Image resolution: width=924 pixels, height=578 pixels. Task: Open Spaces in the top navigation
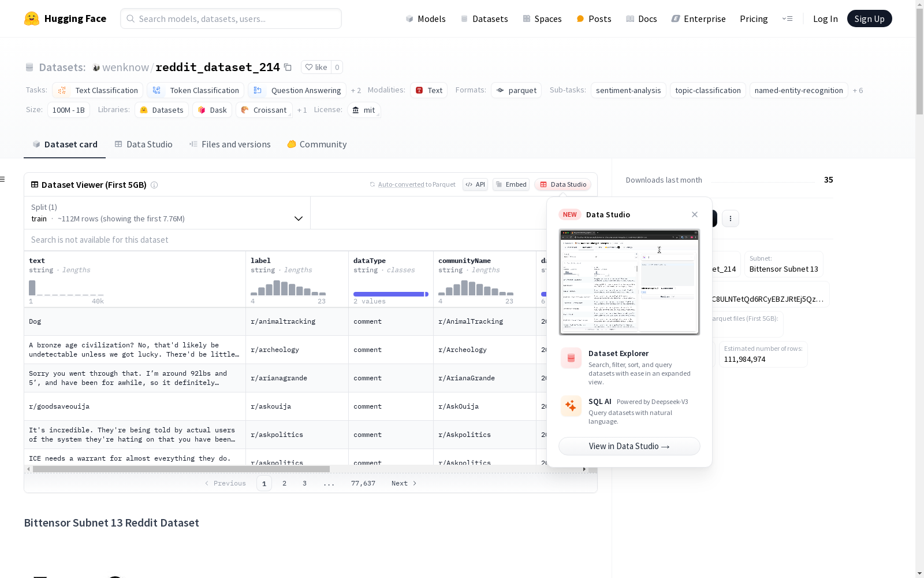[542, 18]
